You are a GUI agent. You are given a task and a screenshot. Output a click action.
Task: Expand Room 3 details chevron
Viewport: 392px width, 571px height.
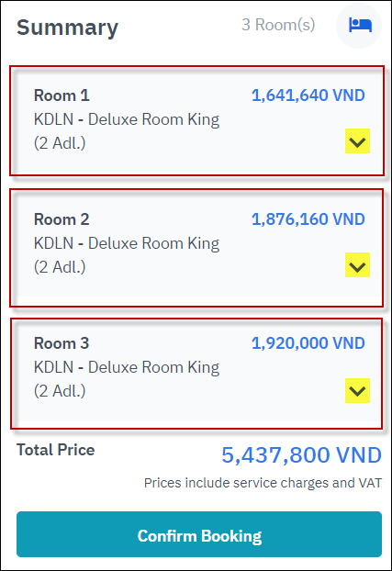tap(357, 390)
